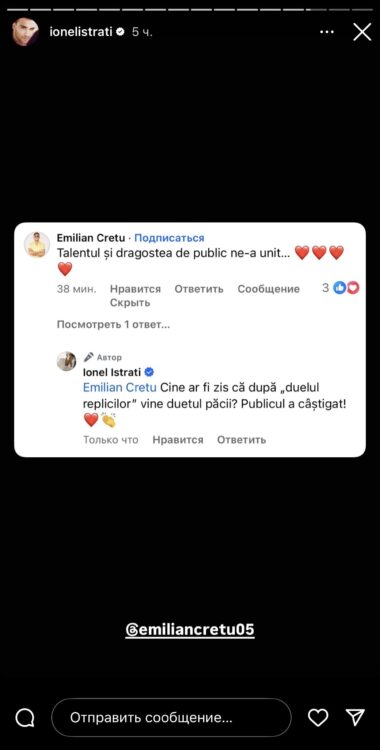The width and height of the screenshot is (380, 750).
Task: Click 'Ответить' under Emilian Cretu's comment
Action: pyautogui.click(x=199, y=289)
